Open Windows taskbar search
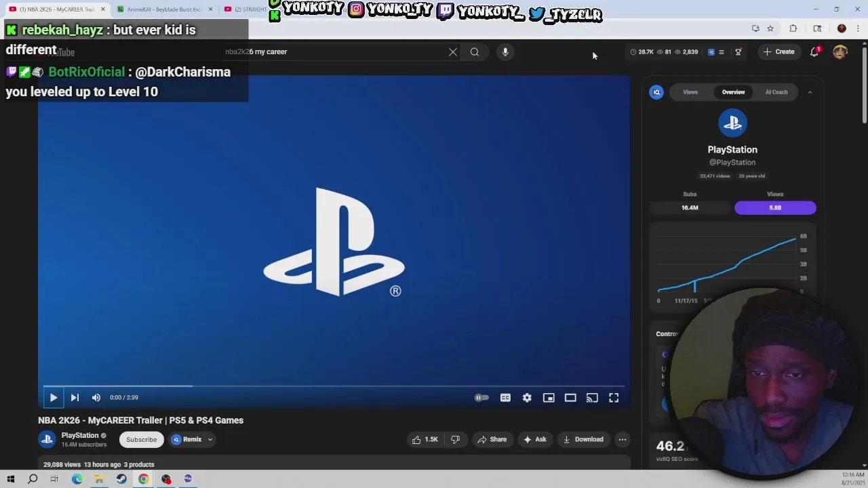This screenshot has width=868, height=488. click(33, 479)
